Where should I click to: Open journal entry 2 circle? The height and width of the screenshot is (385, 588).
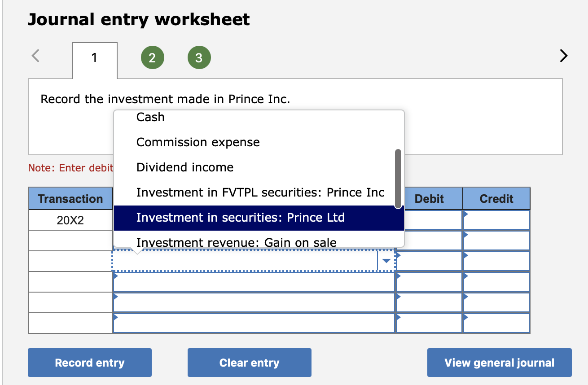152,57
